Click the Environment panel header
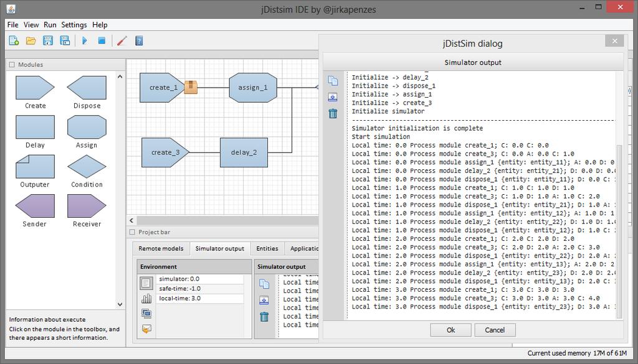The width and height of the screenshot is (638, 364). pyautogui.click(x=194, y=267)
